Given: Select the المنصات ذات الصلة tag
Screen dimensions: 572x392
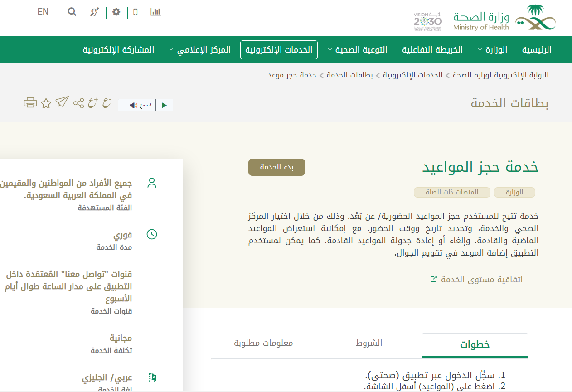Looking at the screenshot, I should (452, 192).
